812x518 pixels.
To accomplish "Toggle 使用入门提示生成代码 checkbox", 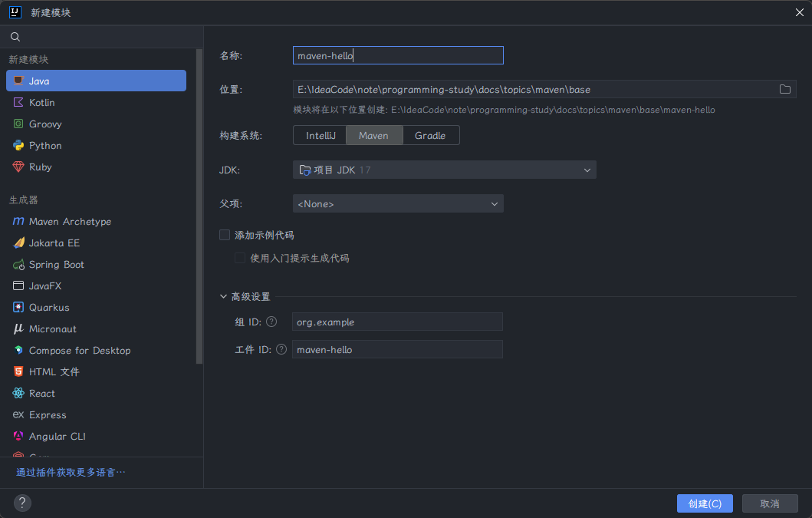I will pos(240,258).
